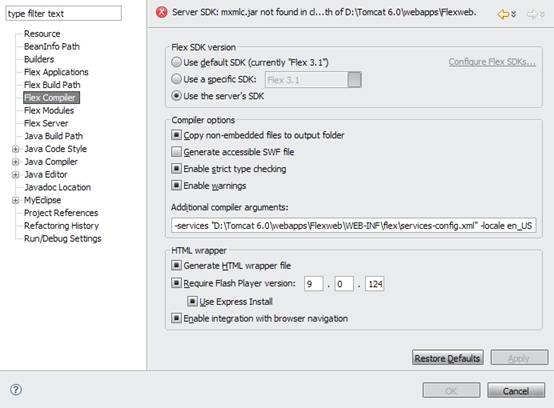
Task: Select Use a specific SDK option
Action: (x=176, y=79)
